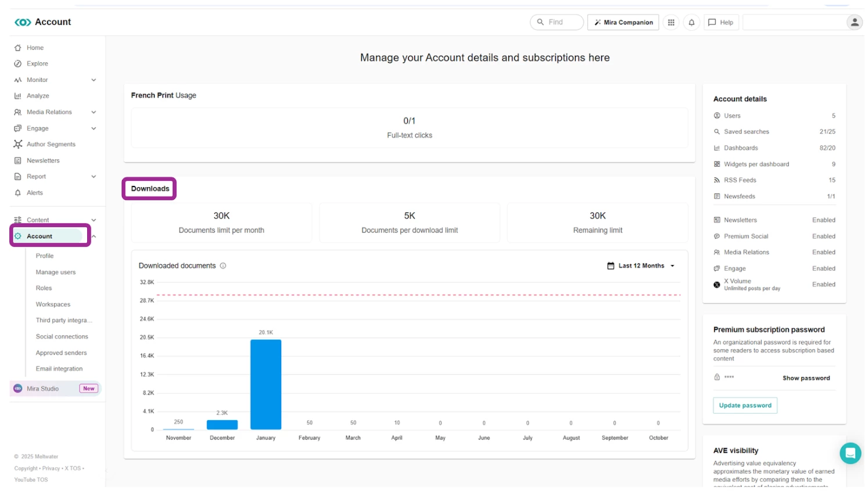Screen dimensions: 868x501
Task: Click Show password
Action: pyautogui.click(x=806, y=378)
